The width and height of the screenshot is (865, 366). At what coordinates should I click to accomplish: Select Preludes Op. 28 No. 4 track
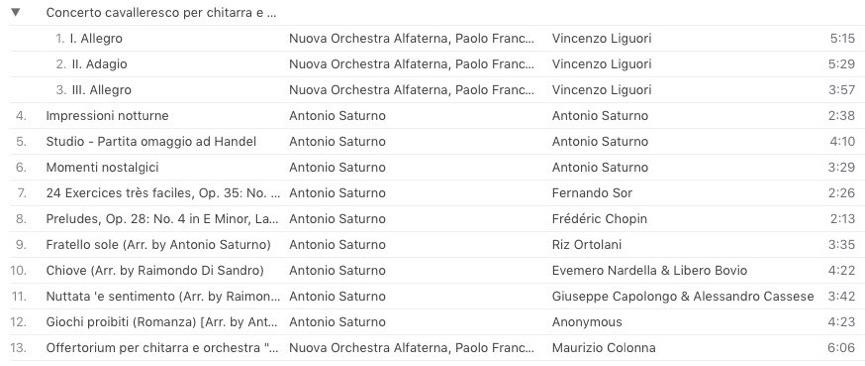pos(432,219)
